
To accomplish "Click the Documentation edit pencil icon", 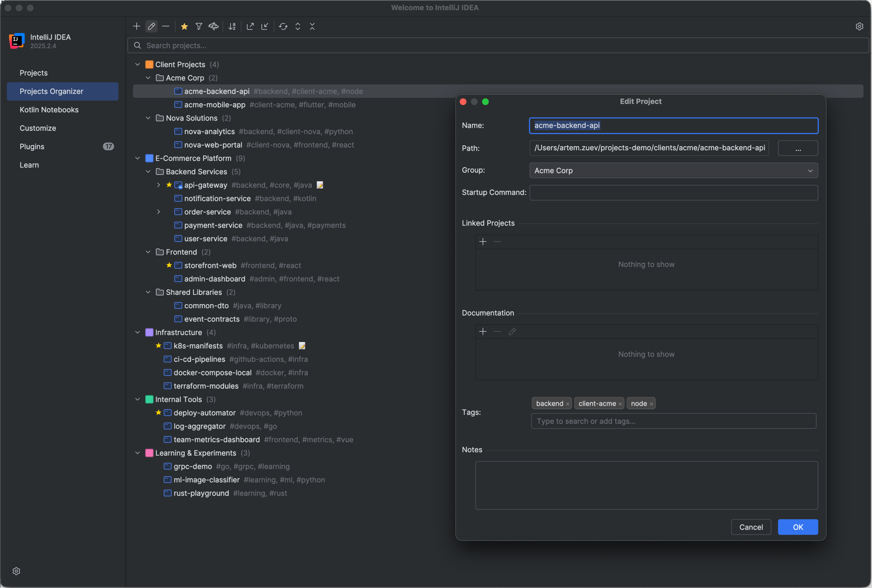I will click(512, 331).
